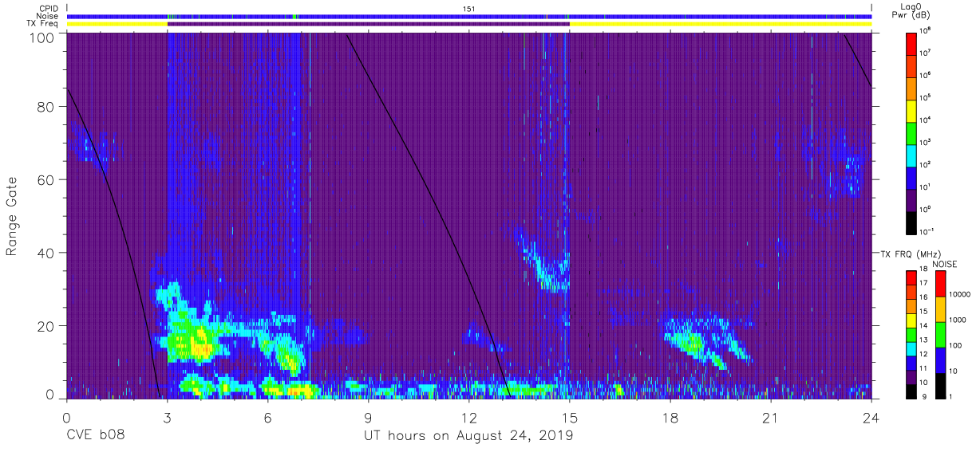Pick the red top segment of power colorbar

pyautogui.click(x=911, y=43)
